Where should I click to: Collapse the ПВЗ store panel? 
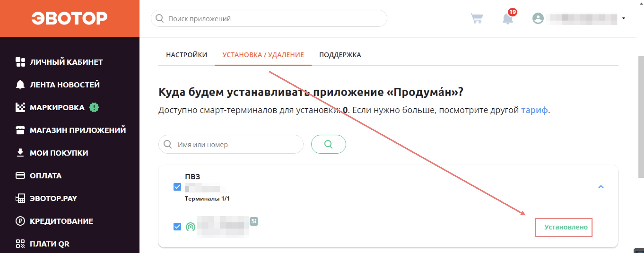tap(601, 187)
